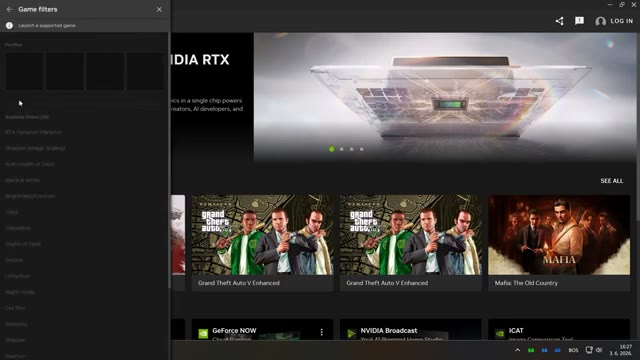Select the Colorblind filter
Screen dimensions: 640x360
pos(18,228)
